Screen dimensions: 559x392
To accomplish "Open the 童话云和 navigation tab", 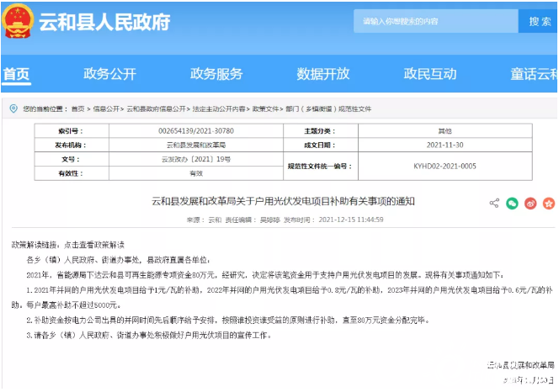I will tap(534, 73).
